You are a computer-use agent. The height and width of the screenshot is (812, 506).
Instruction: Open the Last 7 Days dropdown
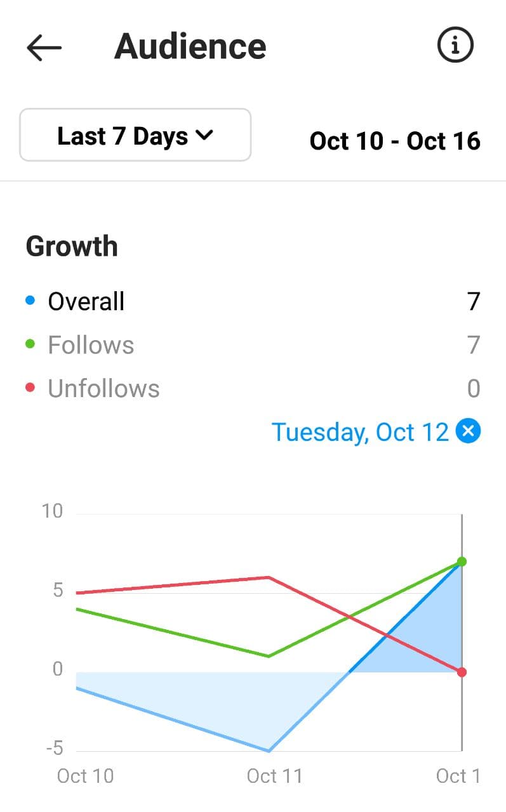(x=135, y=135)
